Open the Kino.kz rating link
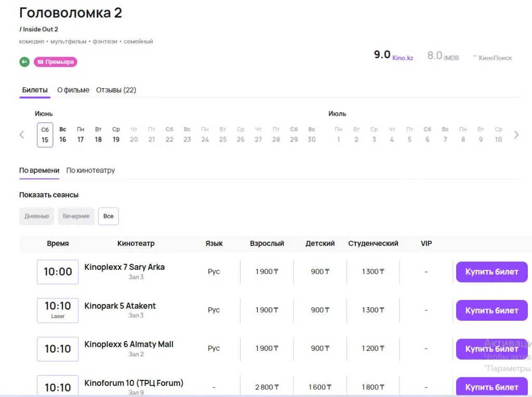 coord(403,58)
